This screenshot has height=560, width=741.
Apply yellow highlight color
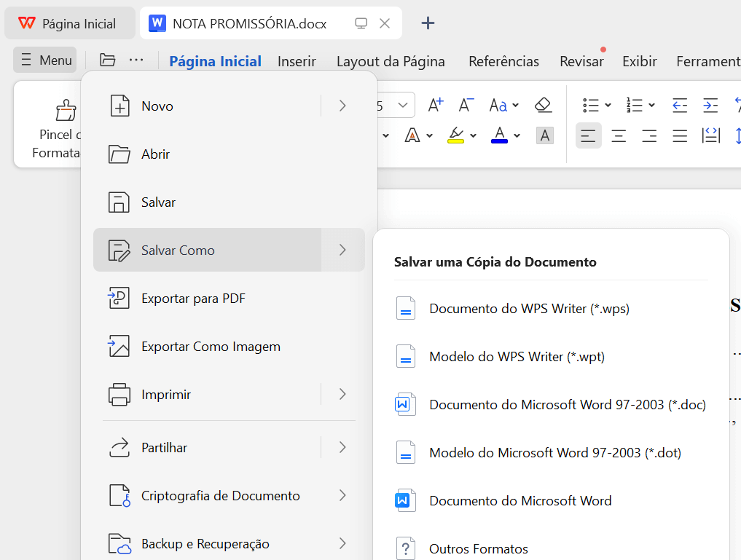coord(456,135)
